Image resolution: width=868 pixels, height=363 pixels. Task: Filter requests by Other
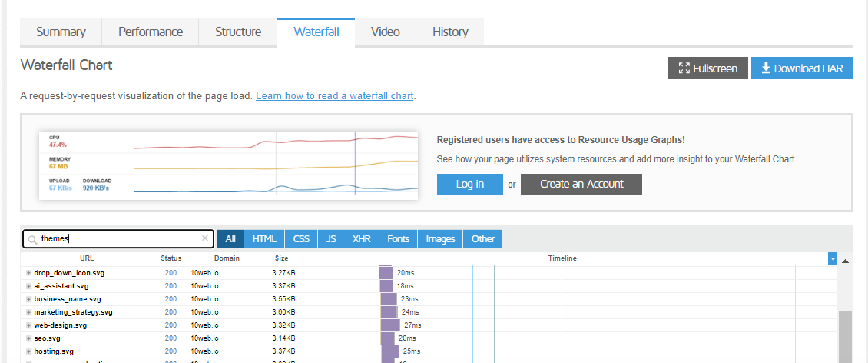(482, 239)
